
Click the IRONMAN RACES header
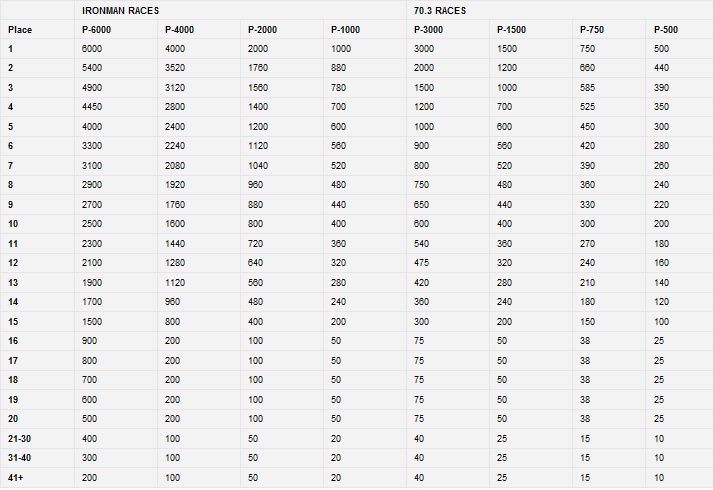121,11
